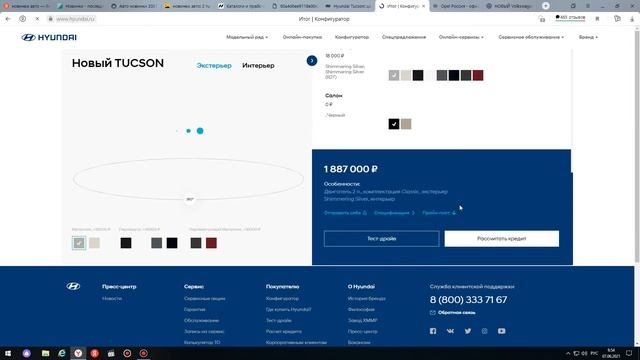Viewport: 640px width, 360px height.
Task: Click the 1 887 000 ₽ price text
Action: [x=351, y=169]
